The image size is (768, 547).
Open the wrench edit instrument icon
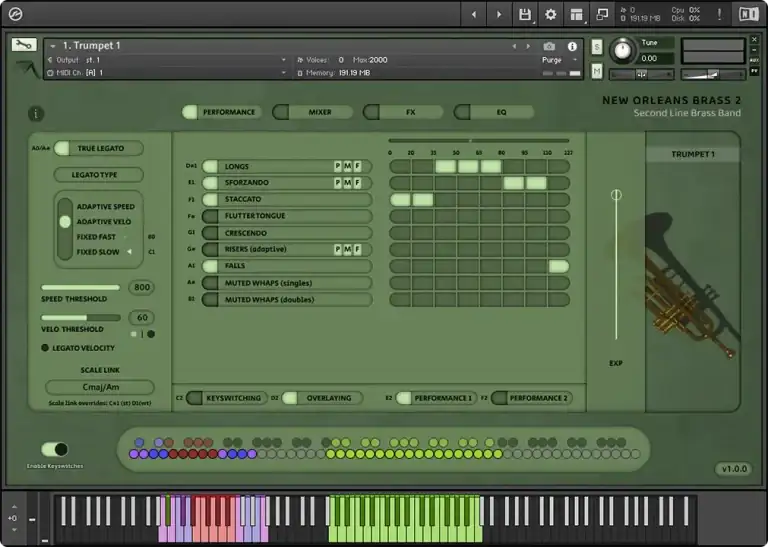click(24, 45)
